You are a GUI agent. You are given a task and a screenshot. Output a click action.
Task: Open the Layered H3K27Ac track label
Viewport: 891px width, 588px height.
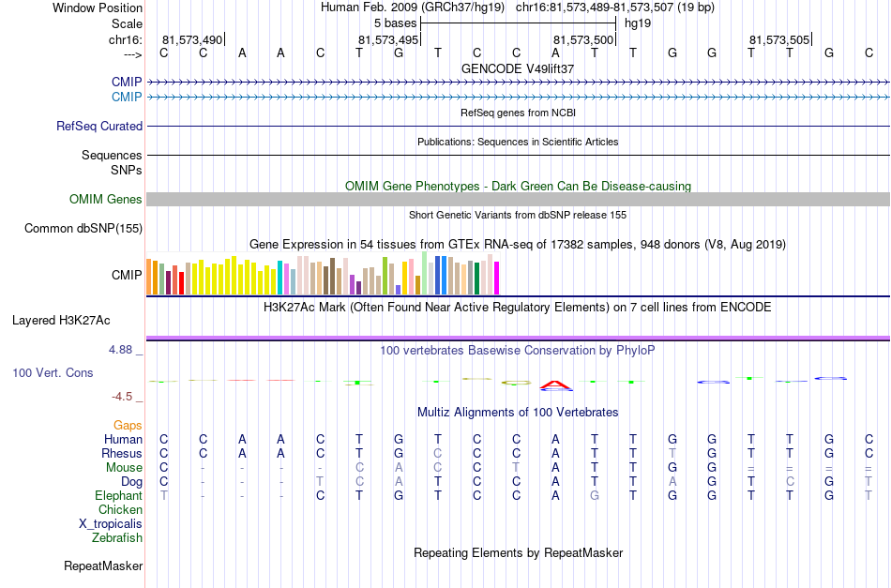coord(61,321)
